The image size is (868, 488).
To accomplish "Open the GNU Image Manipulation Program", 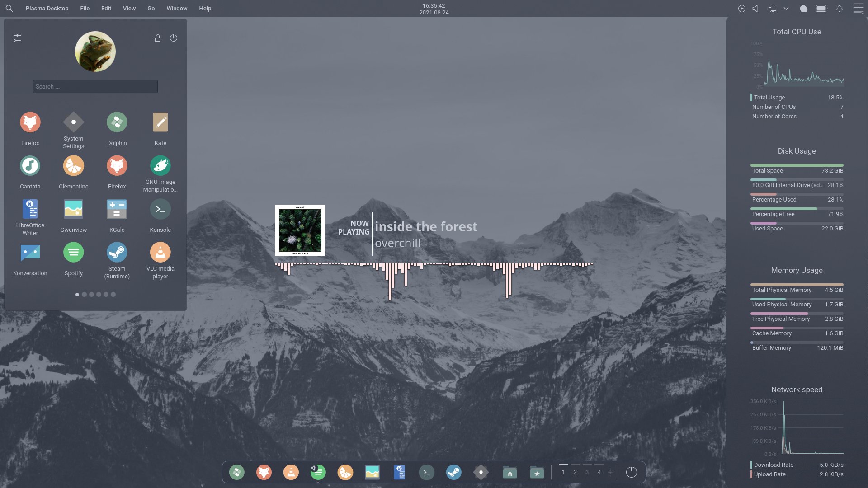I will (x=160, y=166).
